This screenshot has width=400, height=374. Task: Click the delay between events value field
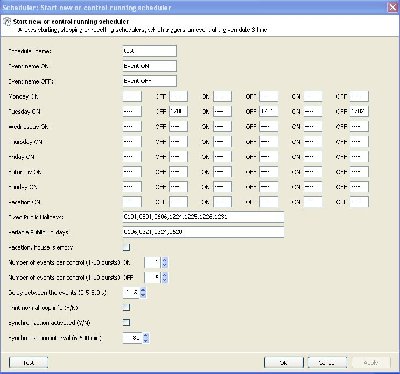131,293
